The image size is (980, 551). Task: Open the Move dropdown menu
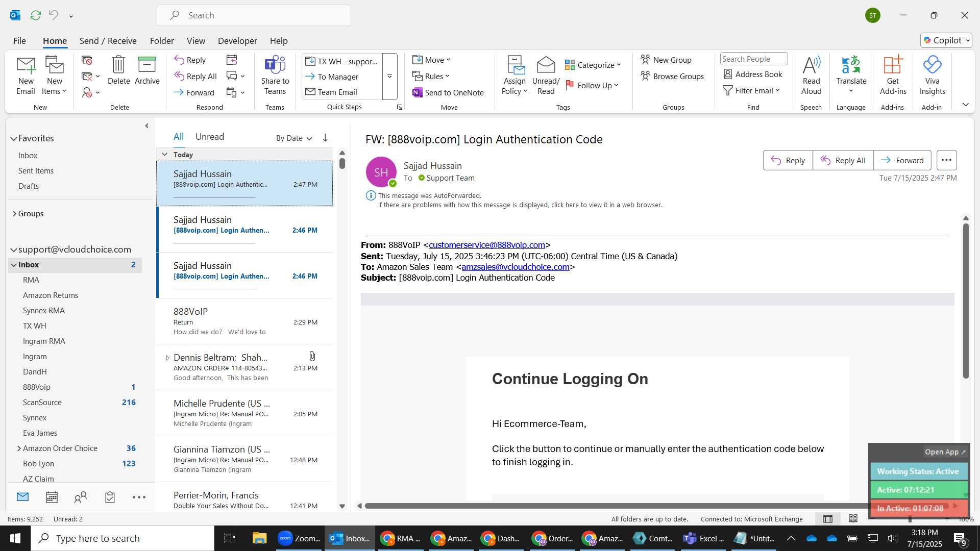click(x=432, y=60)
